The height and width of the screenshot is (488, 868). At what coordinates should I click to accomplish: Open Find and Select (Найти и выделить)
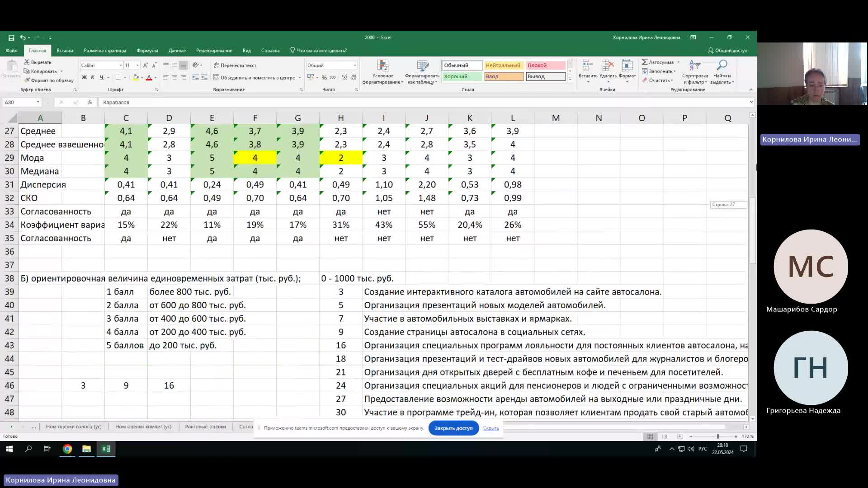722,72
